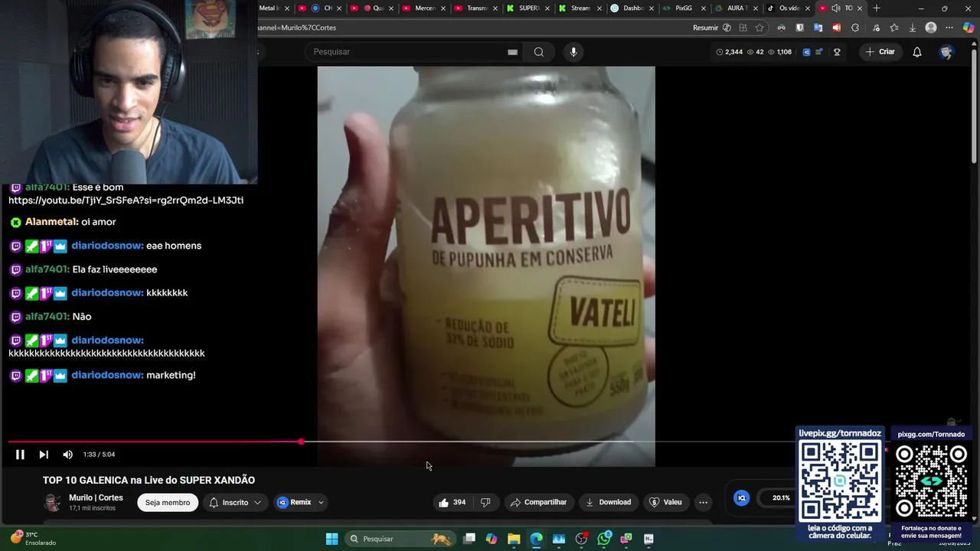Click the vidIQ 20.1% score badge
The height and width of the screenshot is (551, 980).
tap(781, 498)
